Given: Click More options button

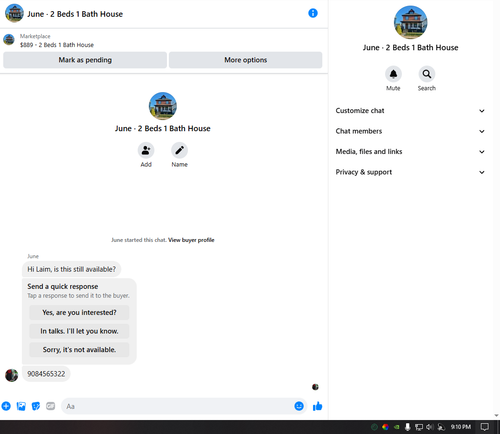Looking at the screenshot, I should [246, 60].
